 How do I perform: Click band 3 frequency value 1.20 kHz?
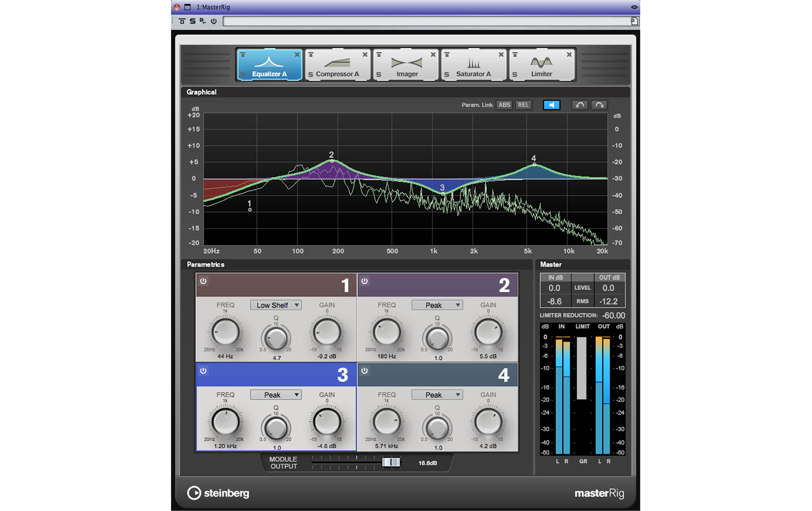(225, 446)
